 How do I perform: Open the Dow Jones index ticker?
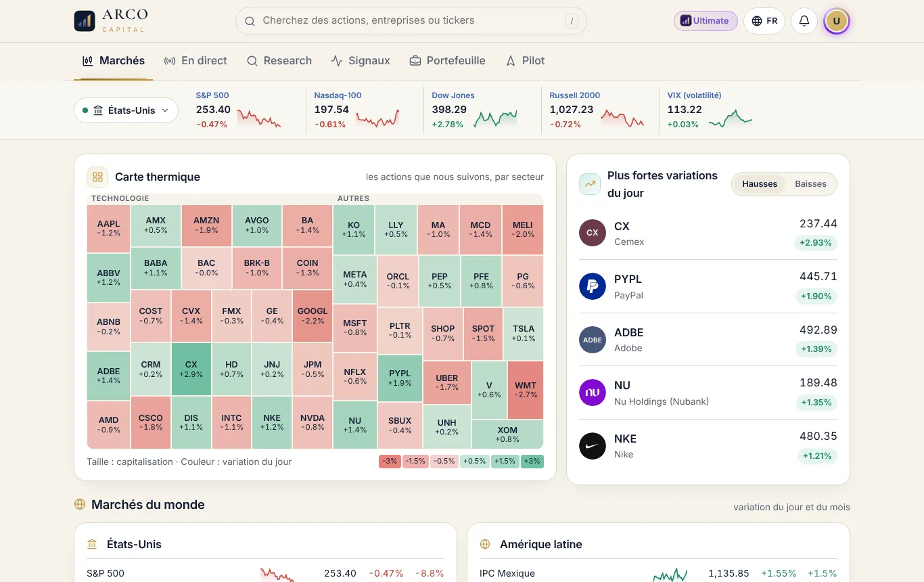(474, 110)
